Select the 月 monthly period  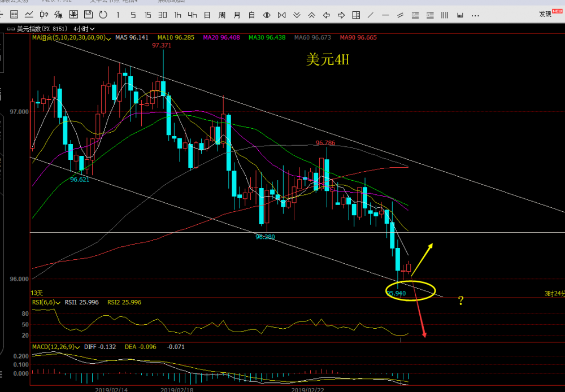(x=237, y=15)
